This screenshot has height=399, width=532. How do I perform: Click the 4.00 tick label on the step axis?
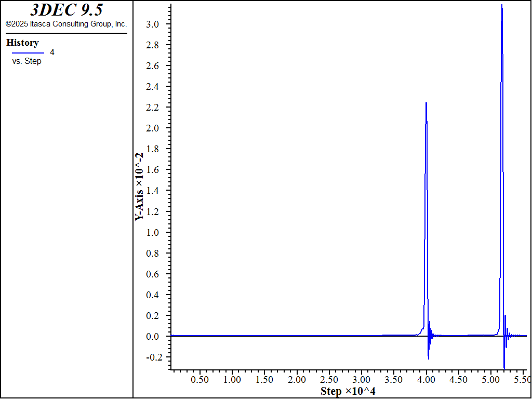pyautogui.click(x=427, y=379)
